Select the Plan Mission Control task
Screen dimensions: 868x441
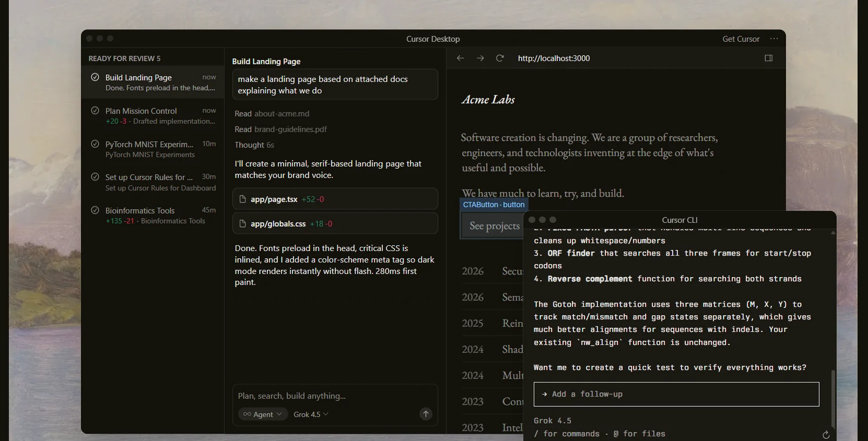tap(152, 116)
